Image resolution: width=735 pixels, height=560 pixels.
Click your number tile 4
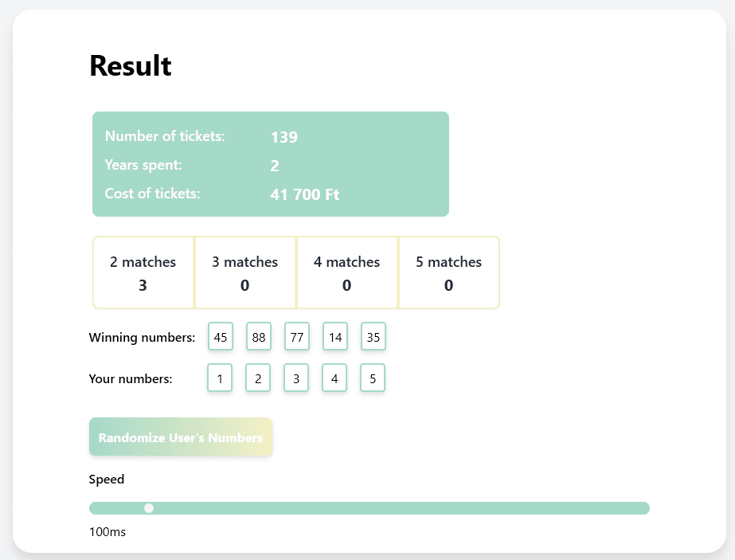[334, 378]
